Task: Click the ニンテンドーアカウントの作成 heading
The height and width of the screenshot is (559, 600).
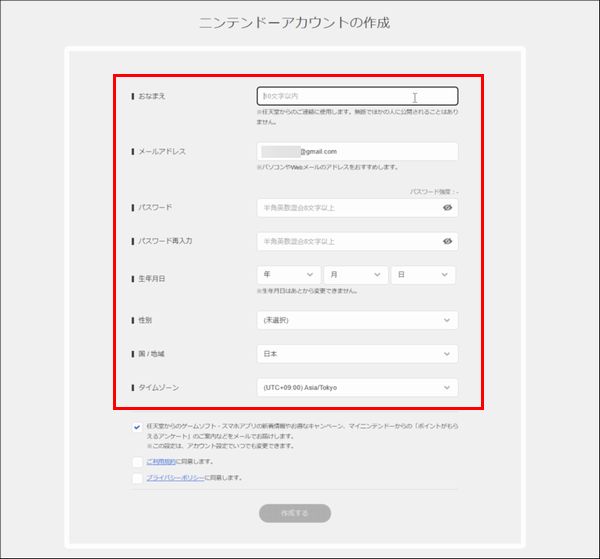Action: click(x=295, y=23)
